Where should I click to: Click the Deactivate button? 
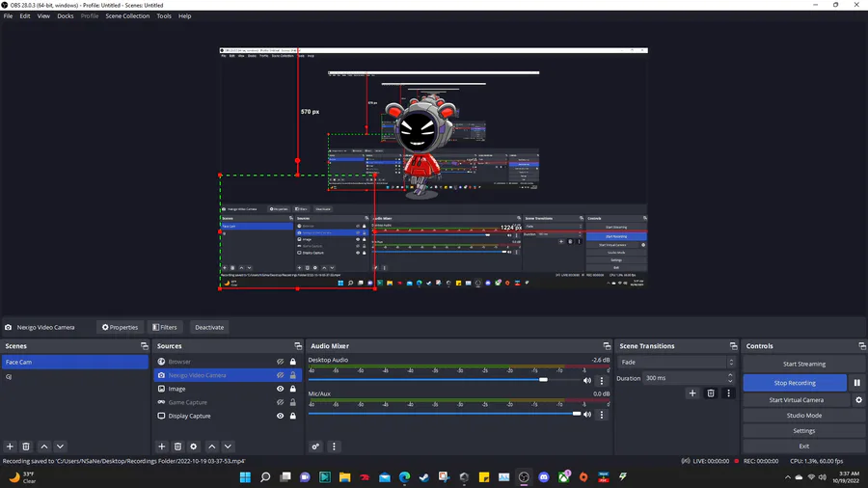(x=209, y=328)
